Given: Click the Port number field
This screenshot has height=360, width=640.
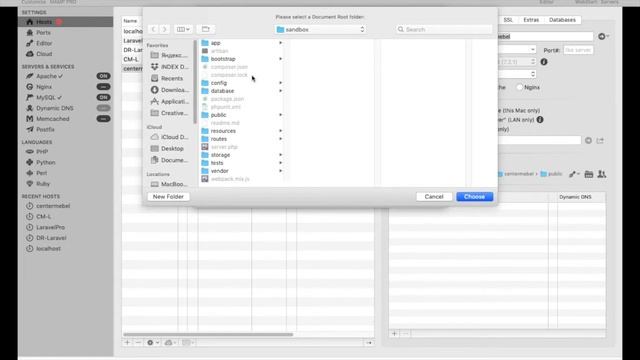Looking at the screenshot, I should coord(578,50).
